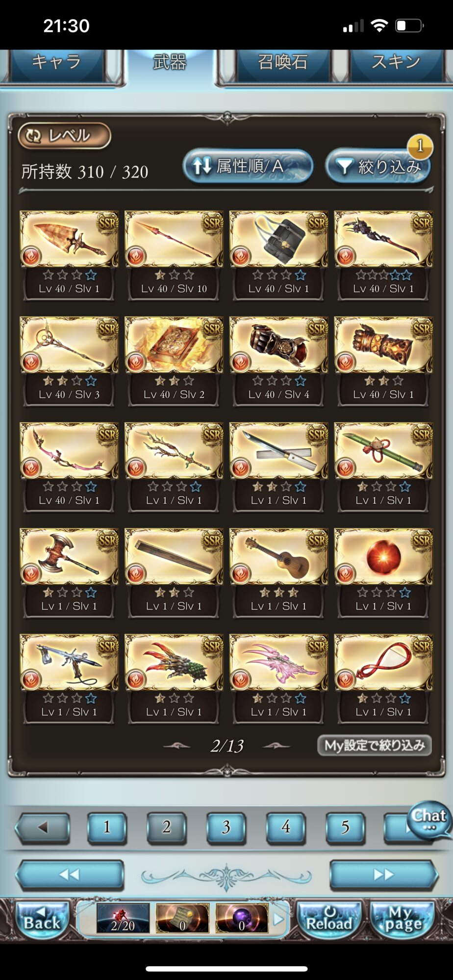This screenshot has height=980, width=453.
Task: Select the pink claw weapon
Action: [278, 662]
